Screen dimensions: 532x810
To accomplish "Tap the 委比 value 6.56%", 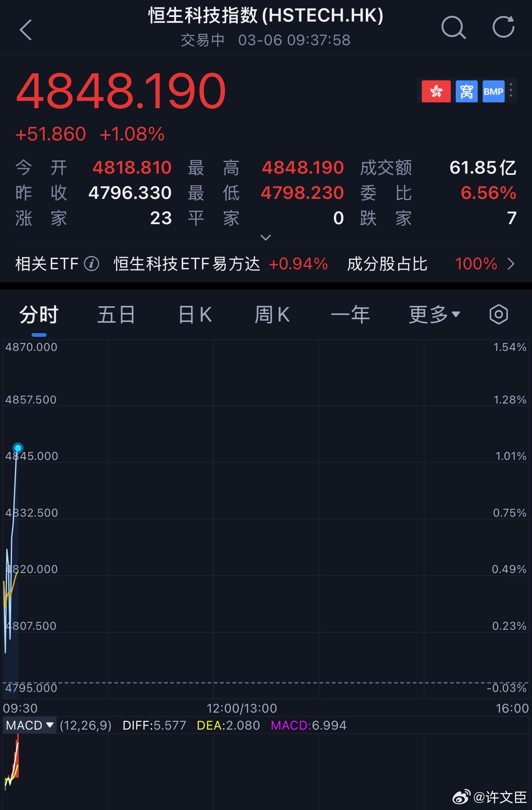I will click(488, 193).
